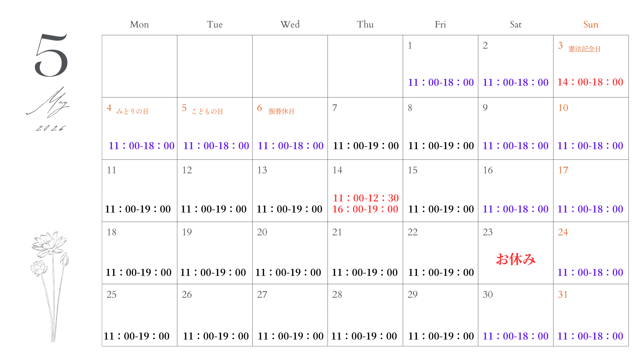The height and width of the screenshot is (362, 644).
Task: Click the 14:00-18:00 hours on May 3
Action: tap(590, 82)
